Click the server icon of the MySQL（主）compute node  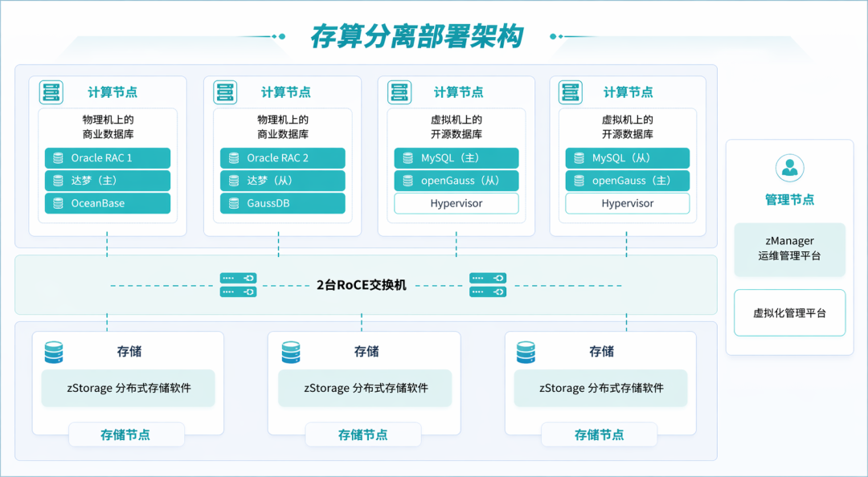(x=399, y=92)
